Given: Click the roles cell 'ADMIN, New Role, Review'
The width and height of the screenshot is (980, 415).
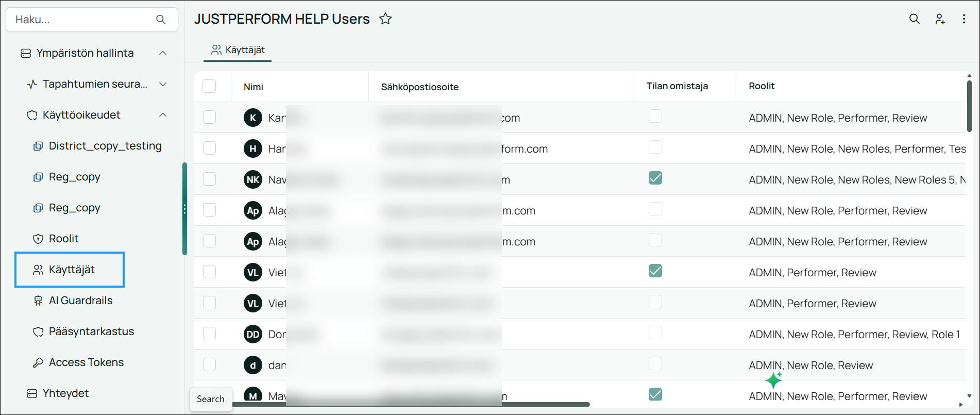Looking at the screenshot, I should click(811, 366).
